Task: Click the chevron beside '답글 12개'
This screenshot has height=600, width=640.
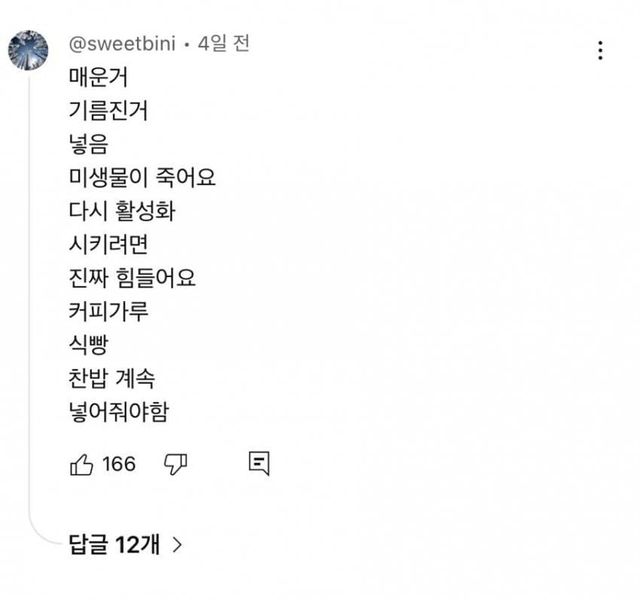Action: tap(177, 545)
